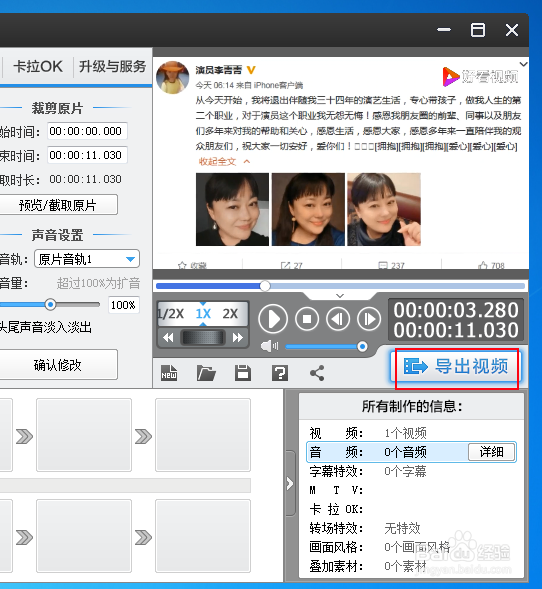542x589 pixels.
Task: Select 2X playback speed
Action: tap(230, 314)
